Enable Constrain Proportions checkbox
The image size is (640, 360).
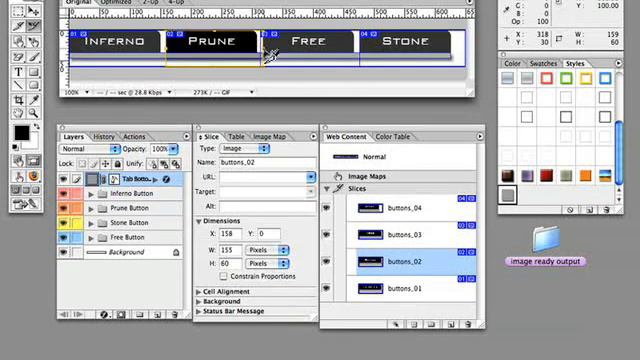coord(223,276)
